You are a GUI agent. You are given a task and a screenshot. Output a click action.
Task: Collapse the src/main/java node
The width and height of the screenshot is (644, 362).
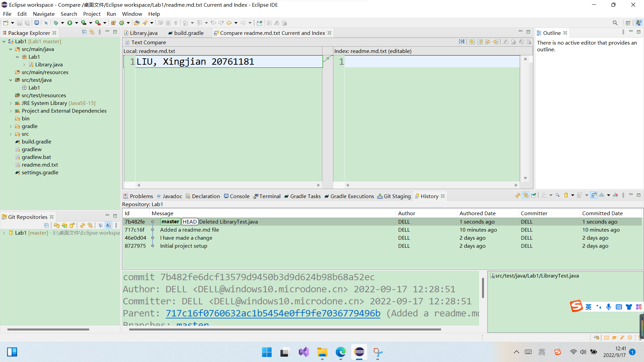[x=10, y=49]
